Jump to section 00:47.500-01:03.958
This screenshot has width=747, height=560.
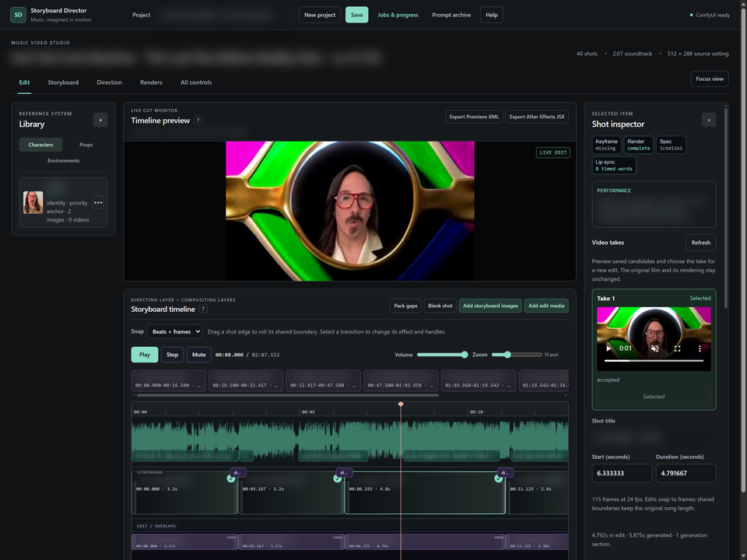click(401, 381)
